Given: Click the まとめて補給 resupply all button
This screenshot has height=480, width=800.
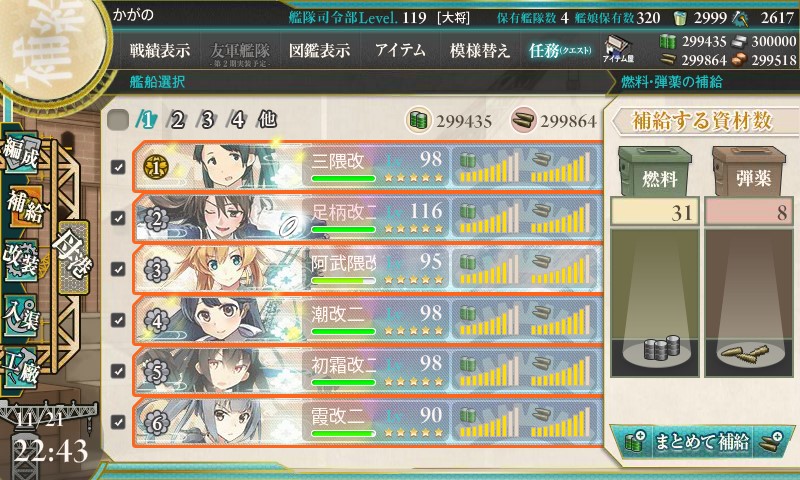Looking at the screenshot, I should coord(702,441).
